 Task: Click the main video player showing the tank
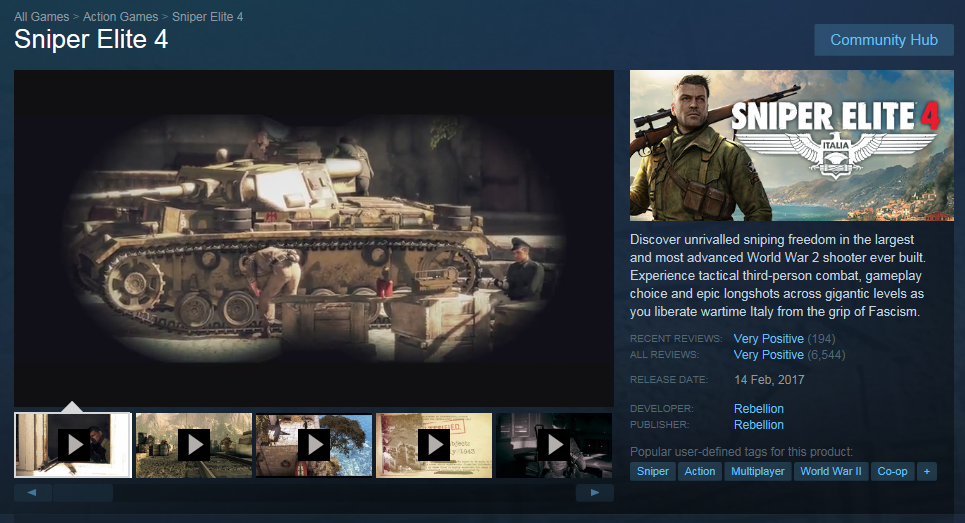click(x=314, y=238)
